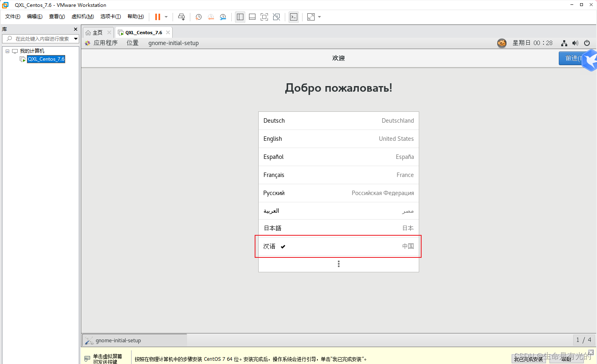This screenshot has width=597, height=364.
Task: Collapse the 我的计算机 tree node
Action: (7, 51)
